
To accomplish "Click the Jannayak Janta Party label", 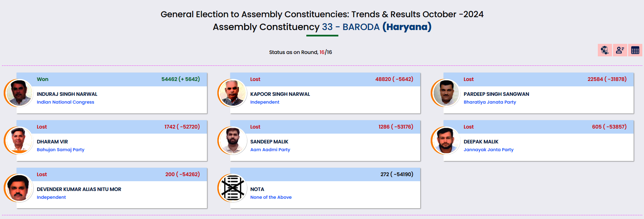I will 488,150.
